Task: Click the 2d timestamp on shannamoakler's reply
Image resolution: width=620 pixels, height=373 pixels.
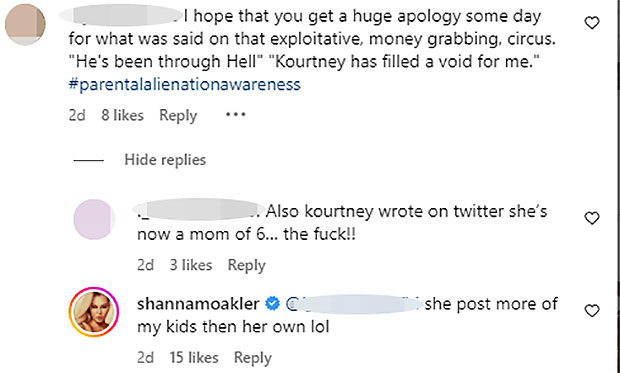Action: 145,358
